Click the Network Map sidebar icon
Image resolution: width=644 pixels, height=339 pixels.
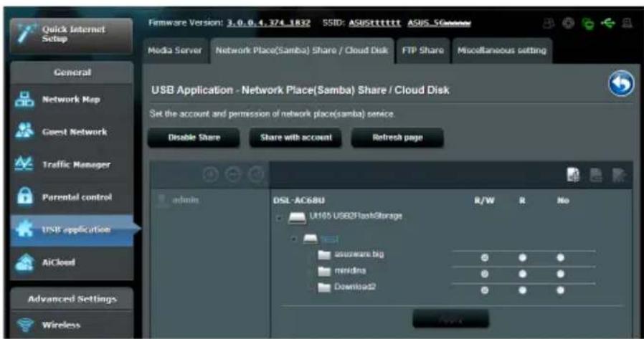24,100
